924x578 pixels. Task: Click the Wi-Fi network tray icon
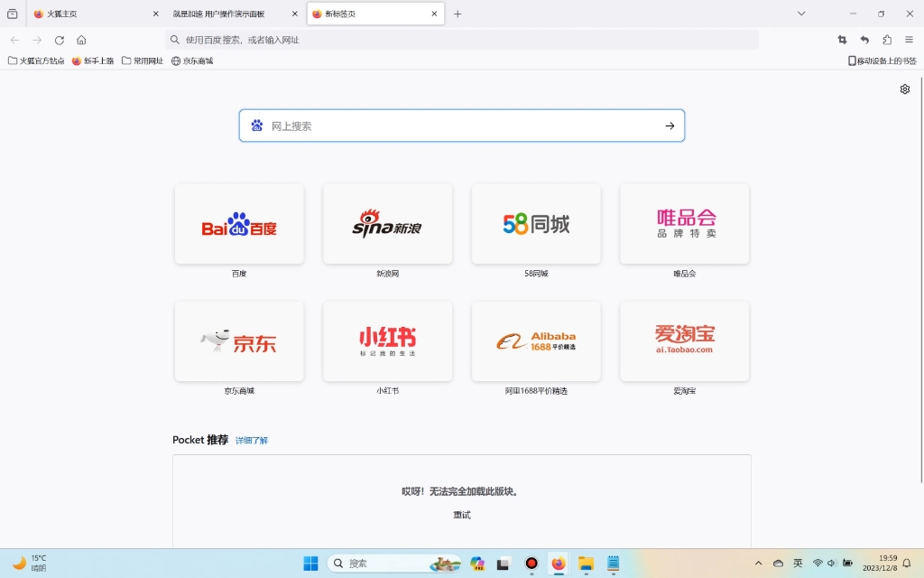click(818, 564)
